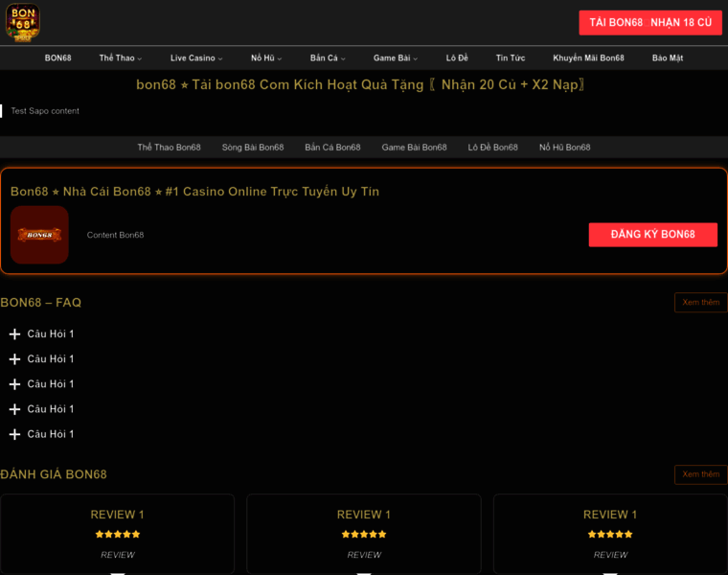Image resolution: width=728 pixels, height=575 pixels.
Task: Click the Bon68 Nhà Cái Casino heading
Action: [x=195, y=192]
